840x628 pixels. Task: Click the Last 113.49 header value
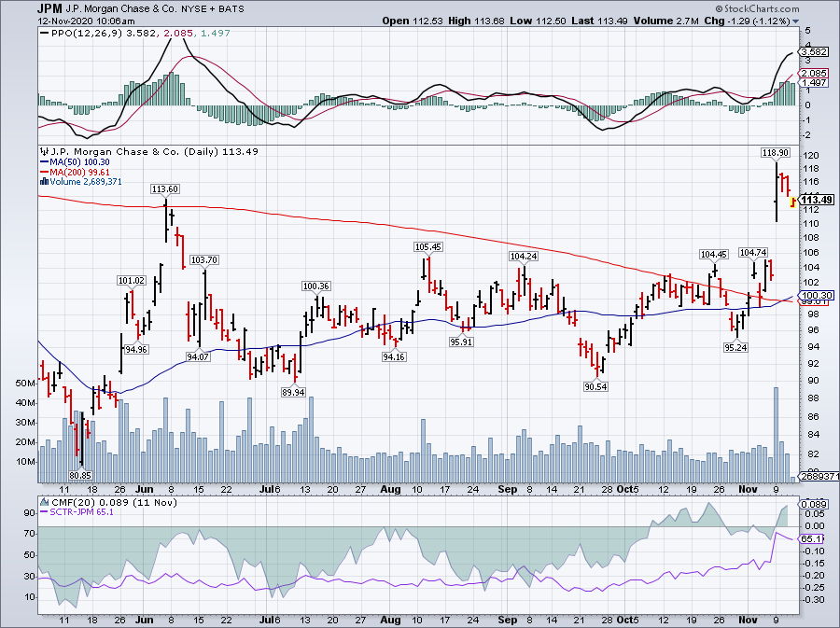(x=600, y=21)
